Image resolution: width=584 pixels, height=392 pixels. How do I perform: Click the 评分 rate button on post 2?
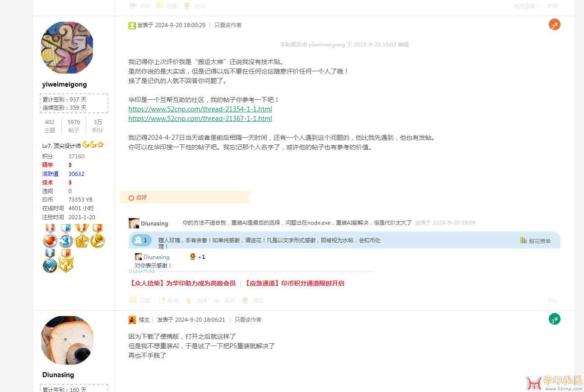(552, 300)
